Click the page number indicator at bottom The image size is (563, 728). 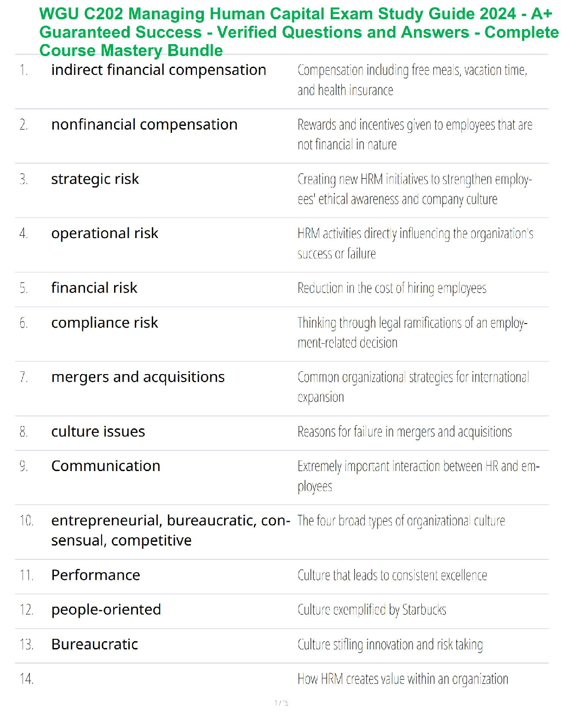(x=281, y=703)
